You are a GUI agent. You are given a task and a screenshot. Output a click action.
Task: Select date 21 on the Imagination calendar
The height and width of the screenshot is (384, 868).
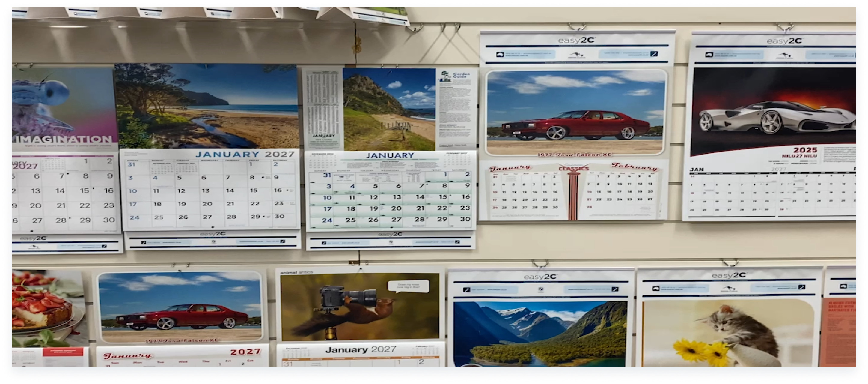tap(61, 206)
